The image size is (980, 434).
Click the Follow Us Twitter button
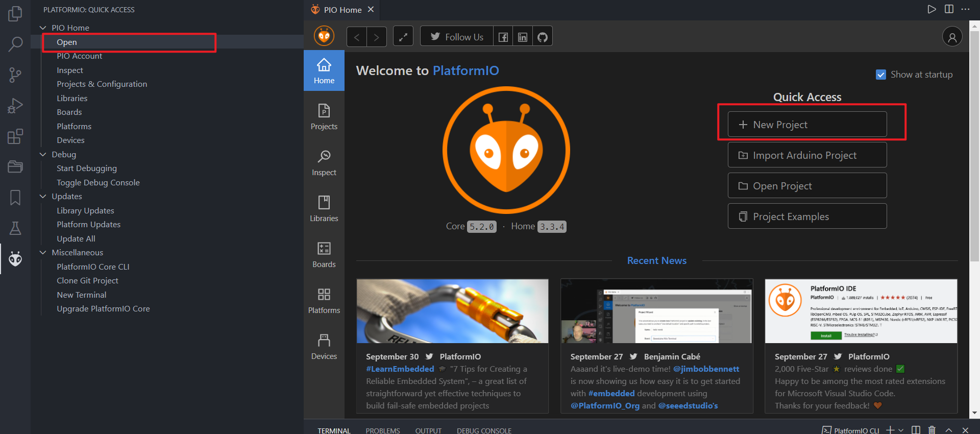pos(457,36)
